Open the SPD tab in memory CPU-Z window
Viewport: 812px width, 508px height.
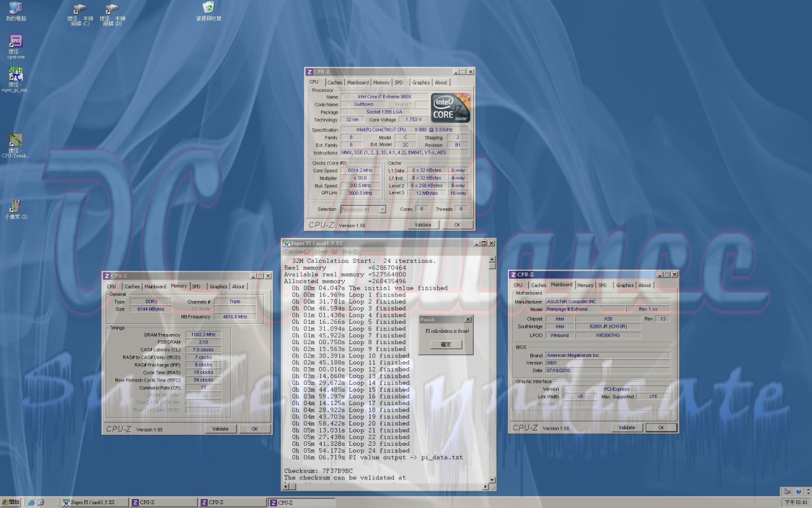click(196, 286)
